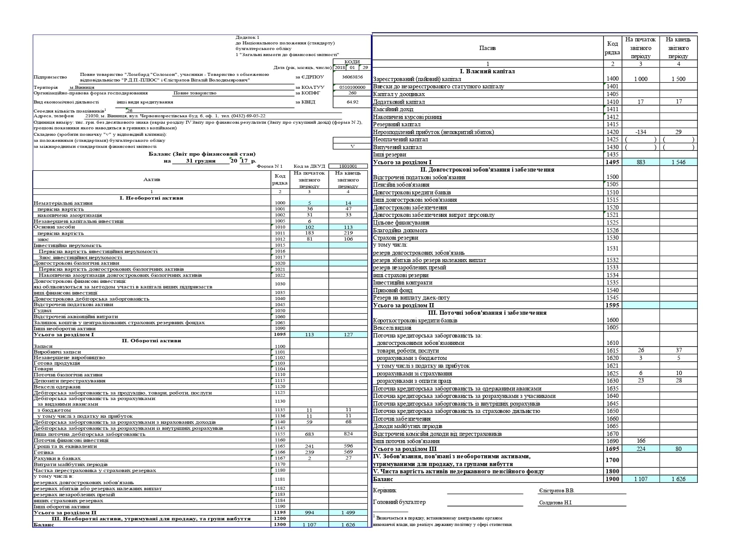Viewport: 756px width, 535px height.
Task: Select the КОАТУУ code 0510100000
Action: pos(352,87)
